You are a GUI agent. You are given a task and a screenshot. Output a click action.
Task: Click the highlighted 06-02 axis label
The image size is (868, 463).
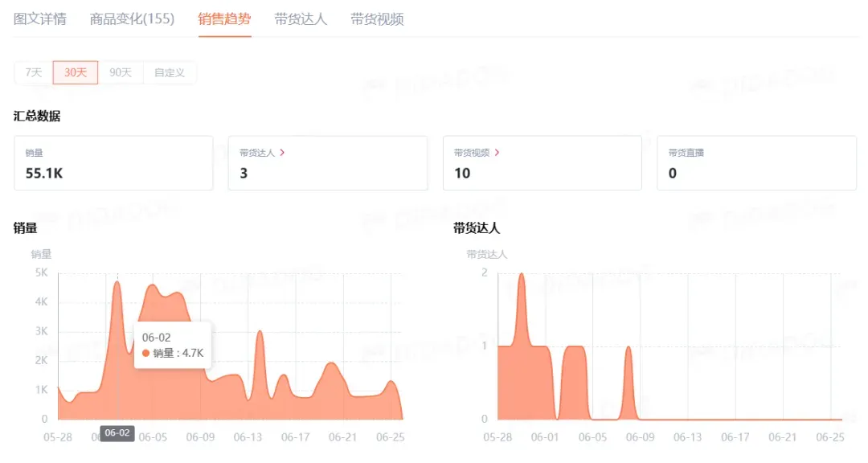(117, 433)
